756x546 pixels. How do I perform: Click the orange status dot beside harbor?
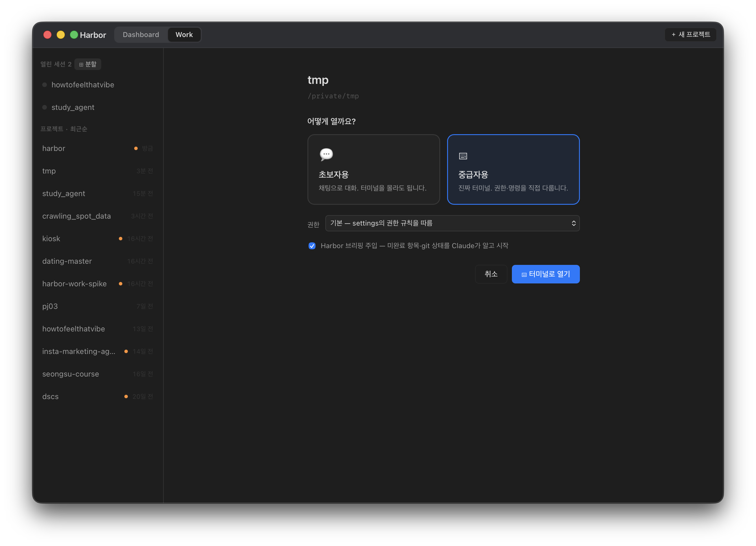point(136,148)
